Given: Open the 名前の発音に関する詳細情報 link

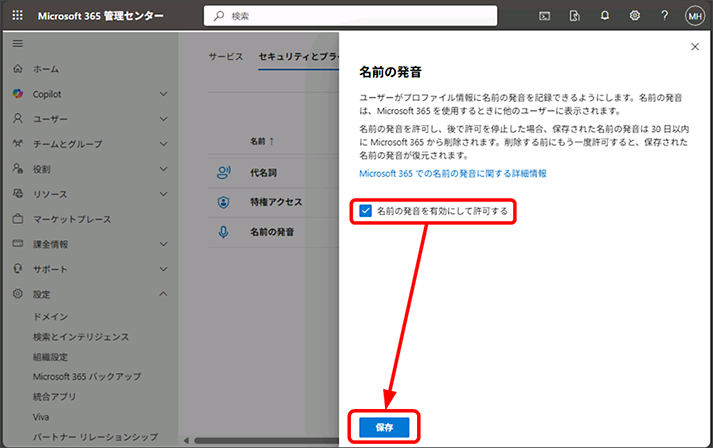Looking at the screenshot, I should [x=453, y=173].
